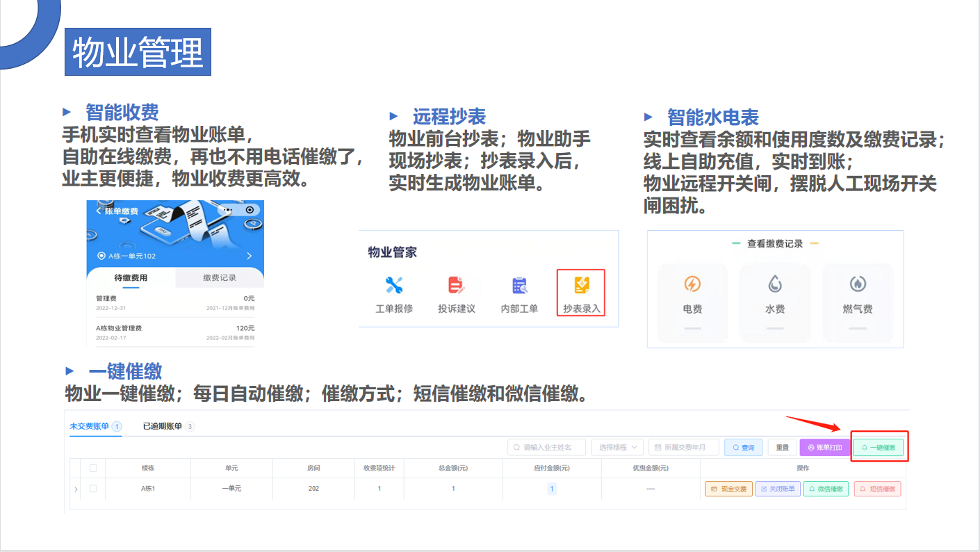The height and width of the screenshot is (552, 980).
Task: Tap the location pin beside A栋一单元102
Action: [x=101, y=256]
